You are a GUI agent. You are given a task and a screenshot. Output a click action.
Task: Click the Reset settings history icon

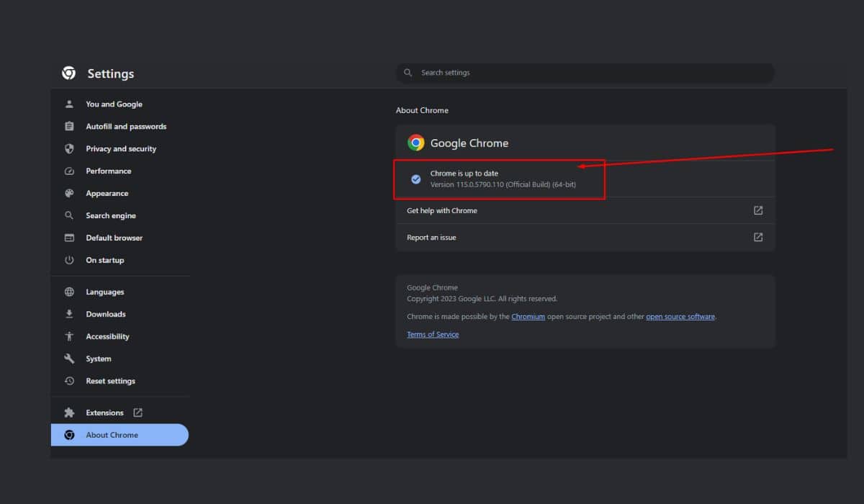(x=69, y=382)
